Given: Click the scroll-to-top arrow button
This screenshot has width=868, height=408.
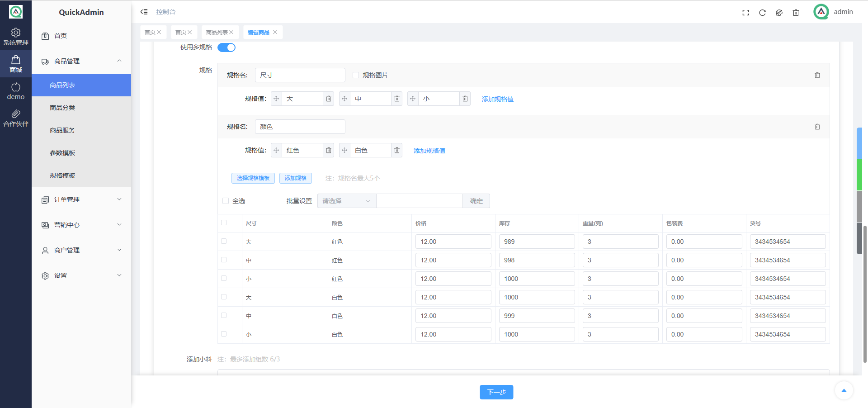Looking at the screenshot, I should 844,390.
